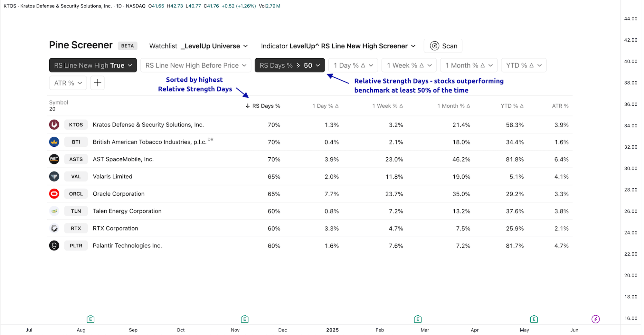Click the Palantir Technologies logo icon
The width and height of the screenshot is (644, 335).
click(x=54, y=245)
